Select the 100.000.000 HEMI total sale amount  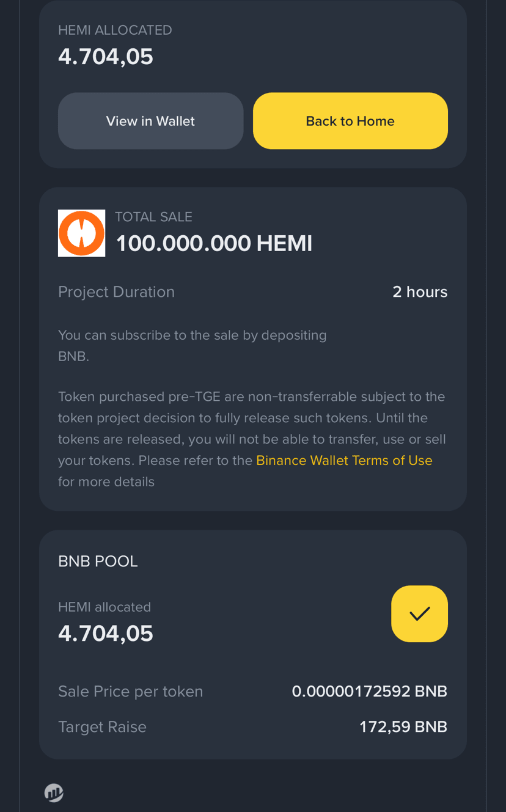tap(214, 243)
